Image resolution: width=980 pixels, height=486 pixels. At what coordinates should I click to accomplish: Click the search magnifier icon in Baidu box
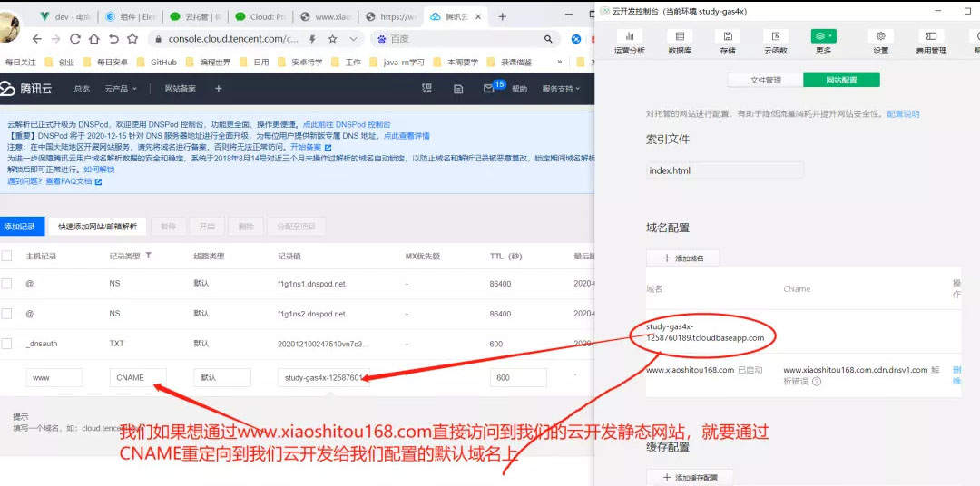click(548, 39)
